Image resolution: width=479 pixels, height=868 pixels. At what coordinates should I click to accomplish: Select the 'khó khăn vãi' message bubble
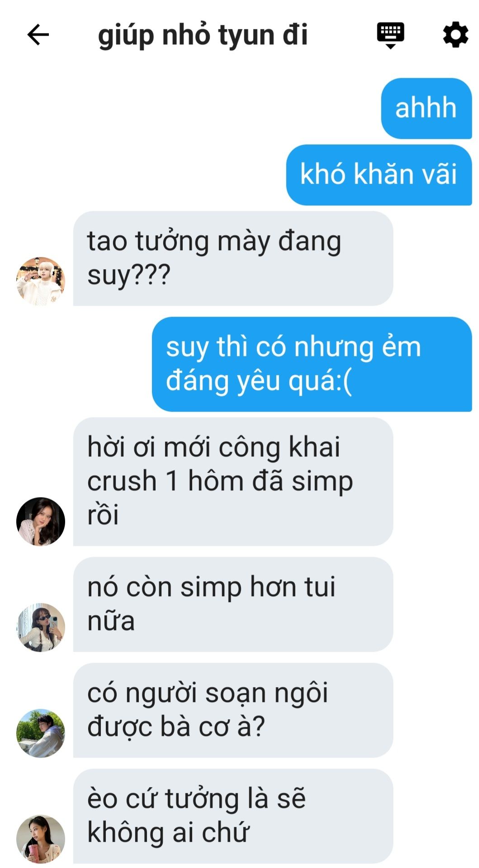(379, 175)
